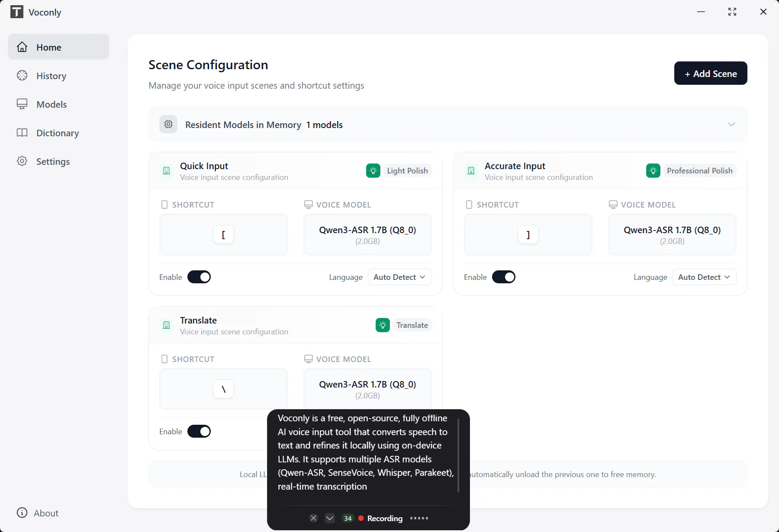779x532 pixels.
Task: Open the Models page
Action: coord(58,104)
